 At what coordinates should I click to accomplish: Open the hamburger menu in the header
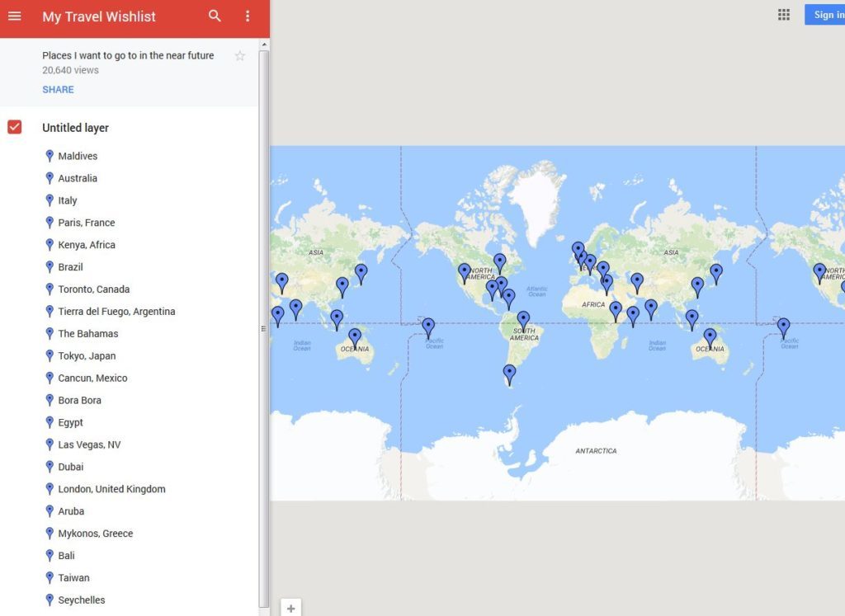point(14,16)
